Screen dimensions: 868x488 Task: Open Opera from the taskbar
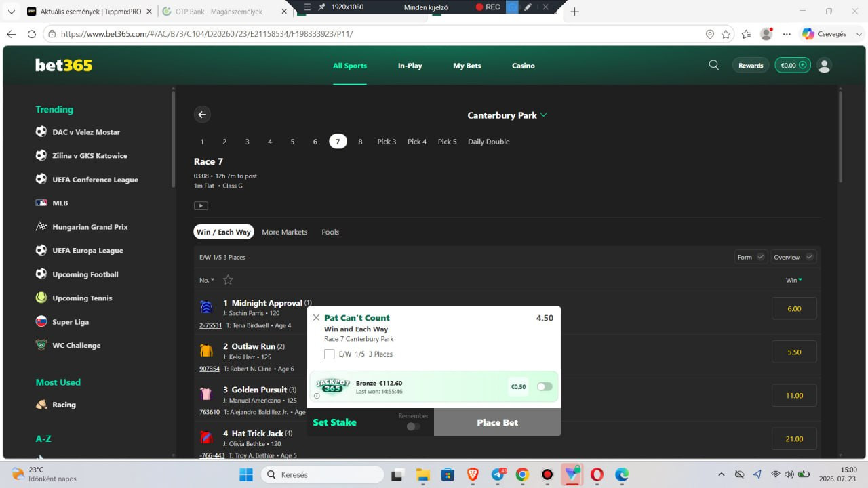click(597, 474)
